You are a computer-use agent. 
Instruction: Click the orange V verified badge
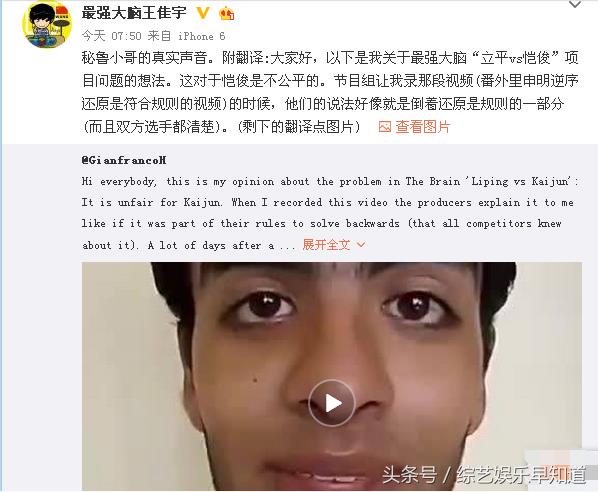(203, 13)
